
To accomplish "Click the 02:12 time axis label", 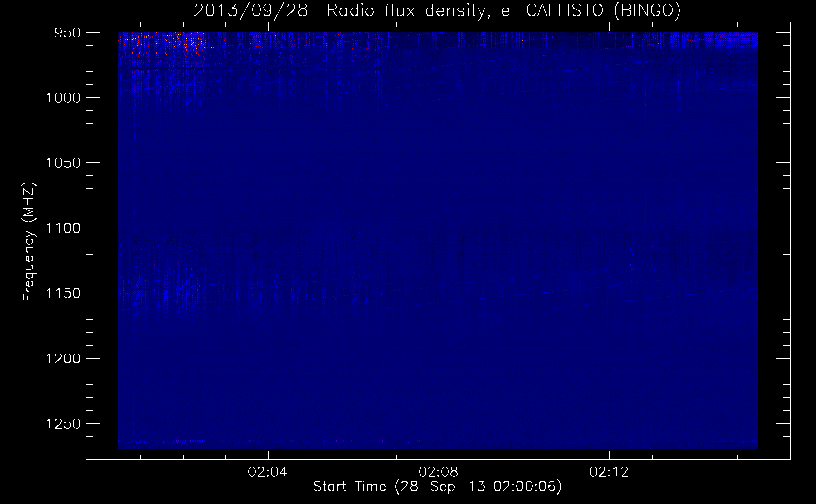I will [x=609, y=472].
